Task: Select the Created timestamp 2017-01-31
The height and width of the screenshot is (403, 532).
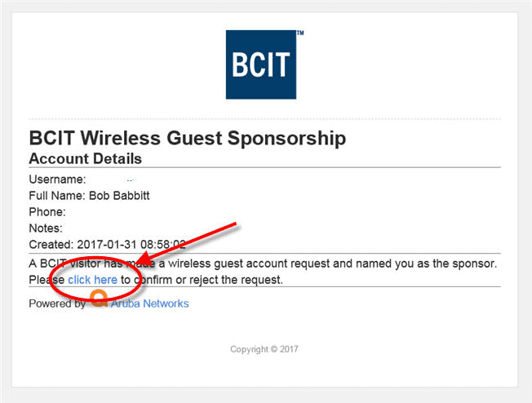Action: pyautogui.click(x=131, y=245)
